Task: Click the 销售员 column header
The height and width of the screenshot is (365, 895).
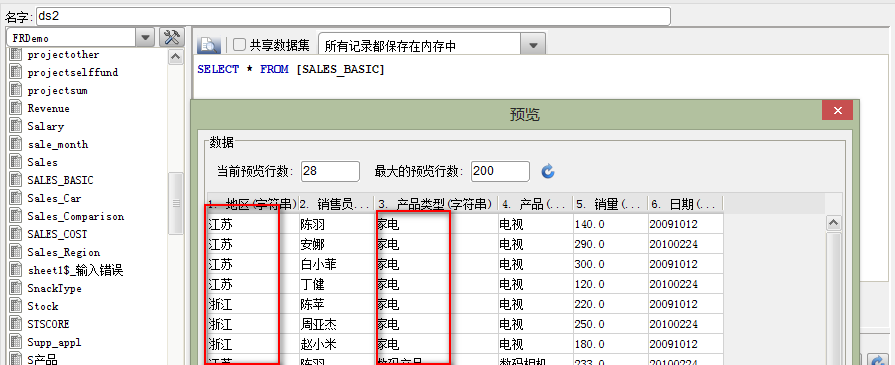Action: (x=336, y=204)
